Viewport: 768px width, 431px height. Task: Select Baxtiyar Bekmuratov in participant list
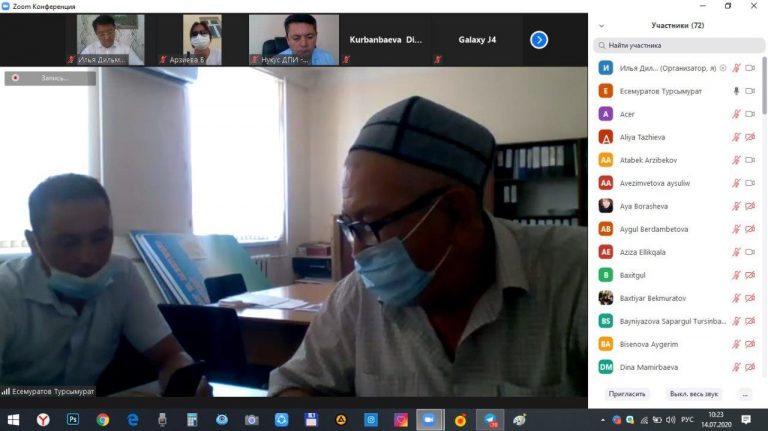pos(660,298)
